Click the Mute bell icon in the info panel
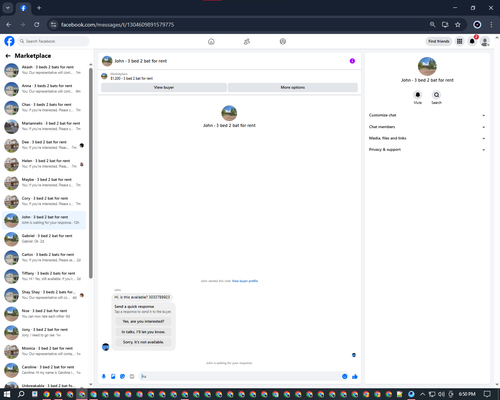The image size is (500, 400). click(418, 95)
